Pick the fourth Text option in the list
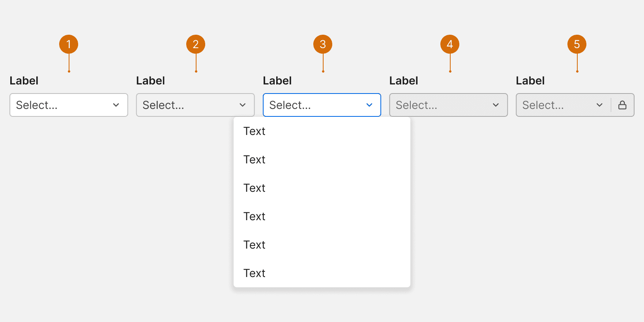644x322 pixels. click(x=255, y=216)
